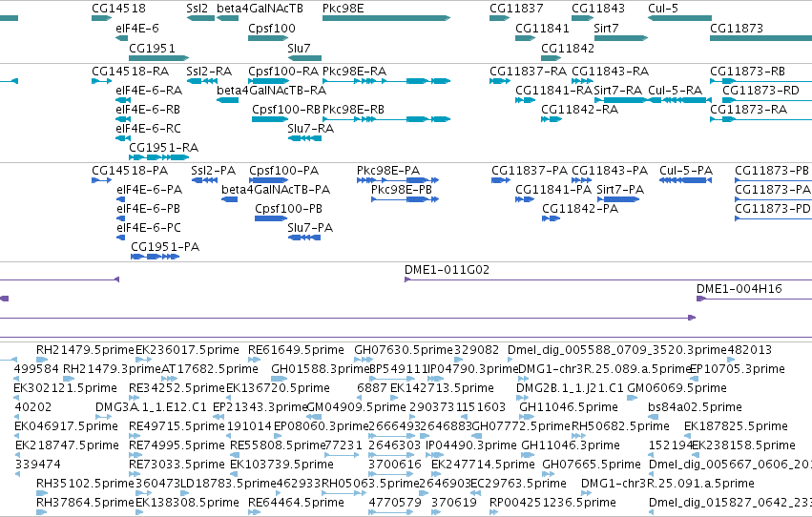
Task: Select the CG11873-PD protein label
Action: click(x=773, y=209)
